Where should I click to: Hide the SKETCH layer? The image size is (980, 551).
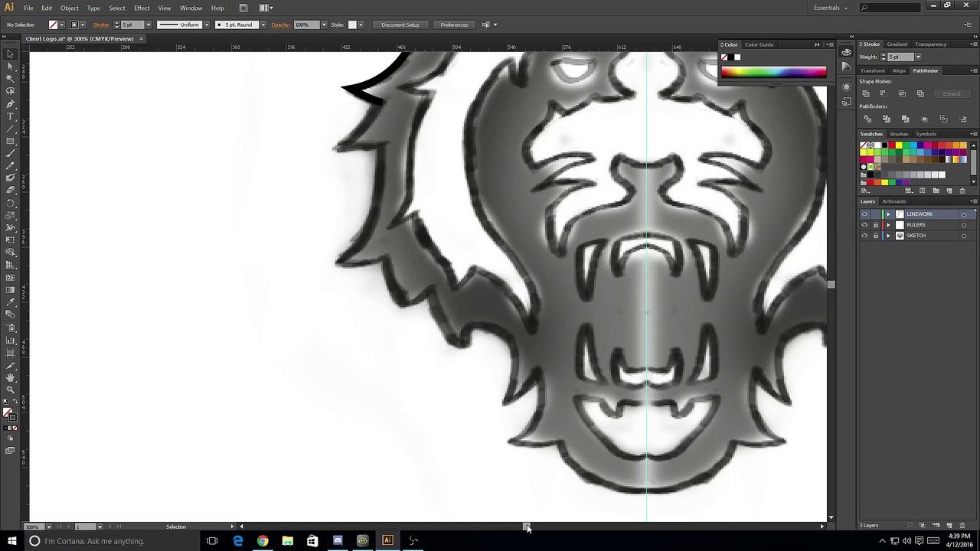(x=865, y=236)
